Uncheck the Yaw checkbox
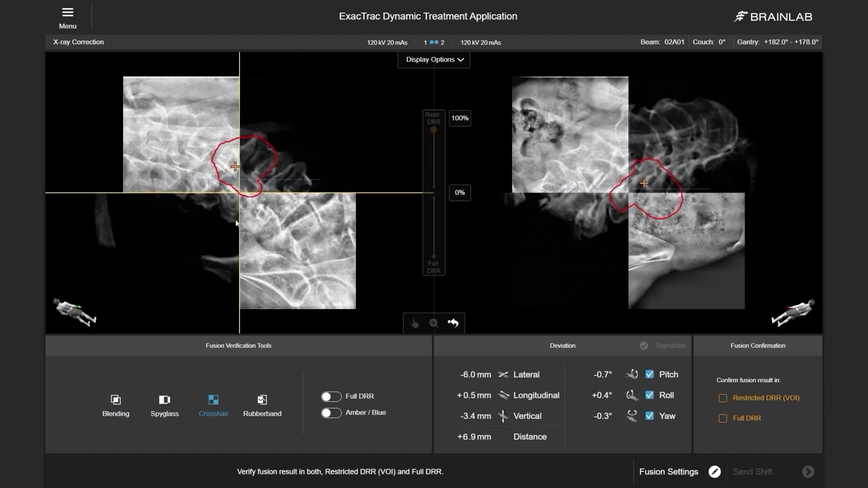The width and height of the screenshot is (868, 488). (650, 416)
